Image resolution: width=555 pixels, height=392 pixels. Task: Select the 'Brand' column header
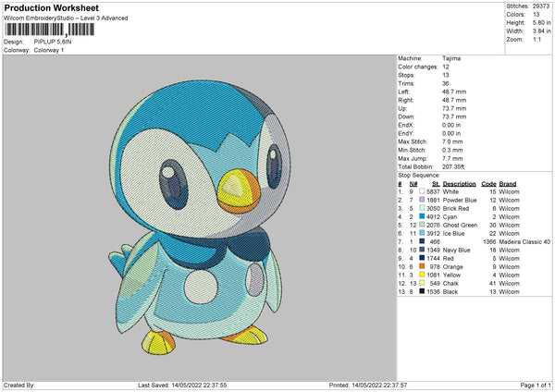click(x=508, y=184)
